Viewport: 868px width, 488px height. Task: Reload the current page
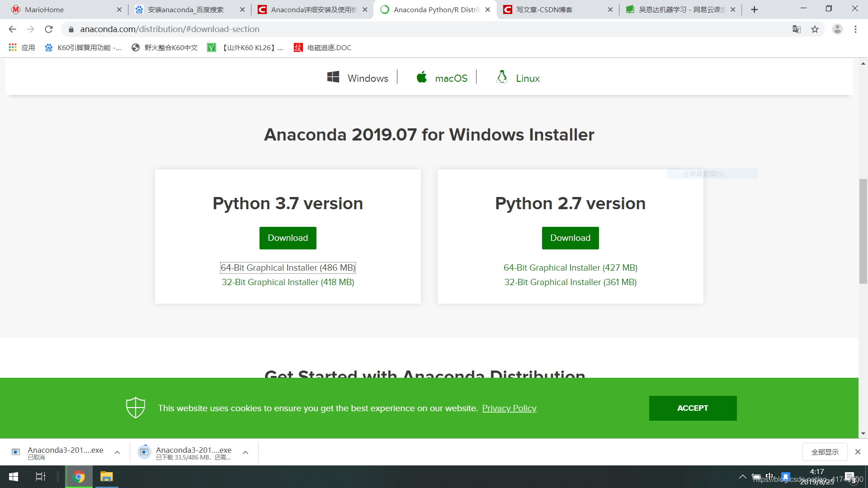49,29
